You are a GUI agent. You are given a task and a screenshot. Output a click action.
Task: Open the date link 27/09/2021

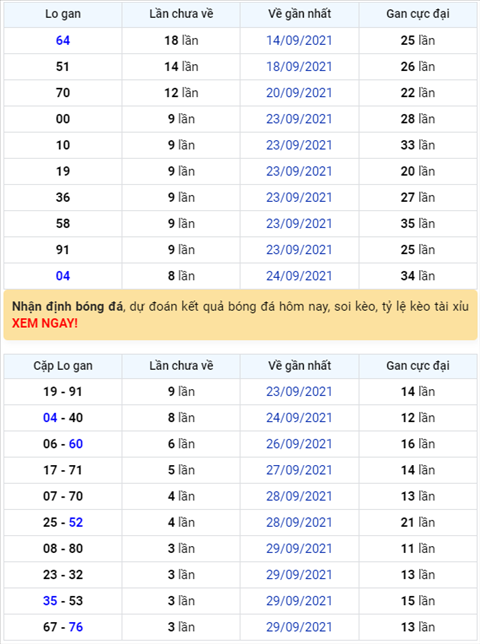[x=299, y=470]
